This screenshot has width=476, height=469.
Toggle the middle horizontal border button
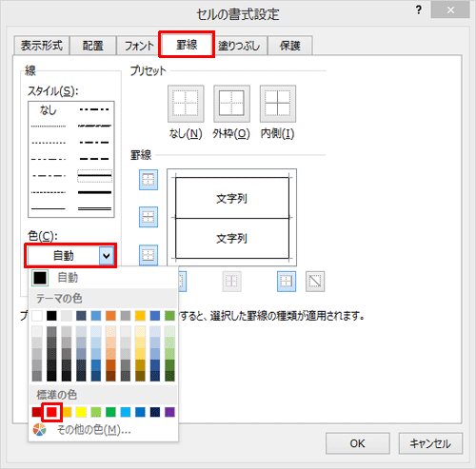149,217
